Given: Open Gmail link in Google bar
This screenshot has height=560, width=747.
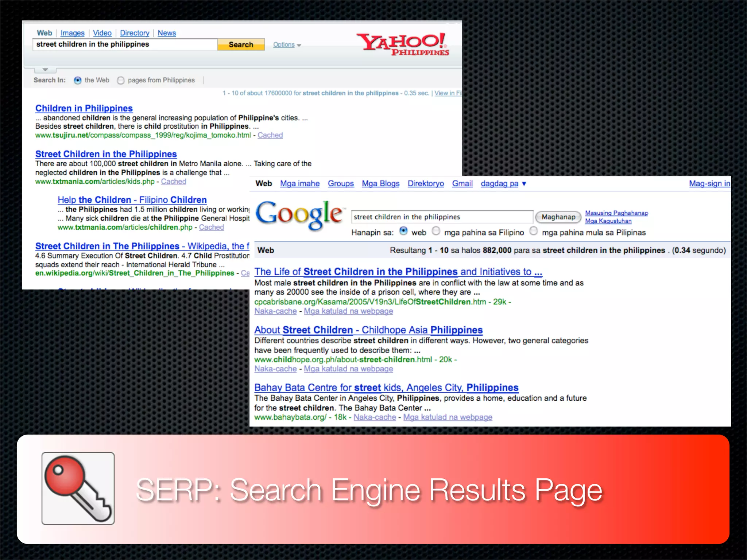Looking at the screenshot, I should pos(462,183).
